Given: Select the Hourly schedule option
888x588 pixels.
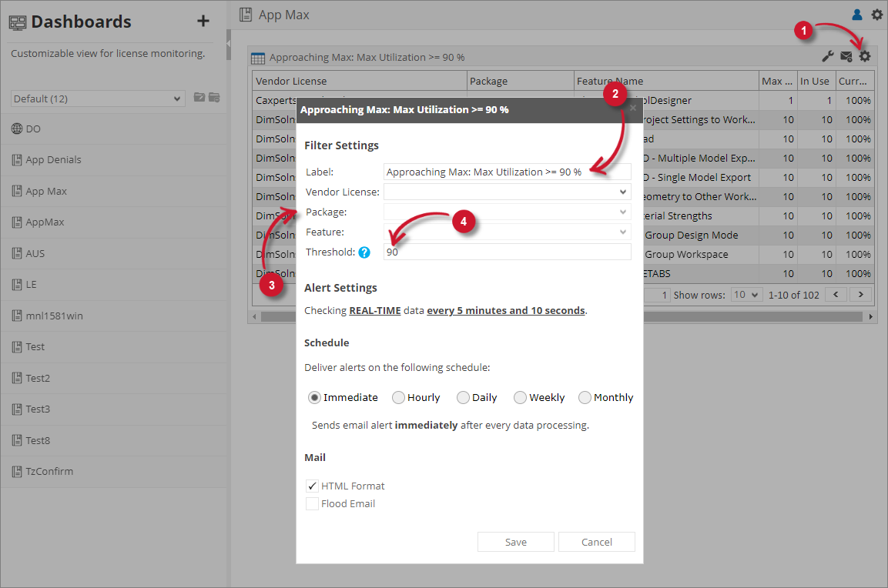Looking at the screenshot, I should click(x=398, y=398).
